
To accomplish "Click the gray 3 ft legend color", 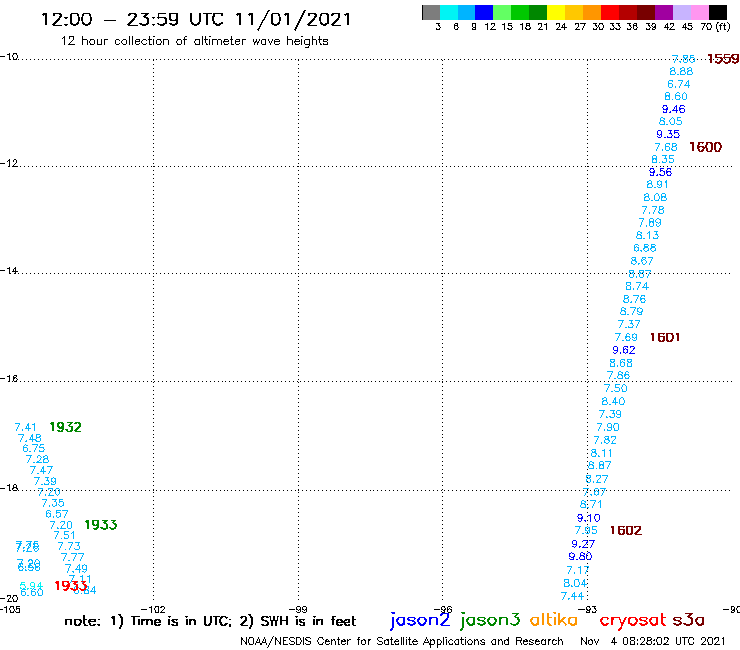I will point(431,12).
